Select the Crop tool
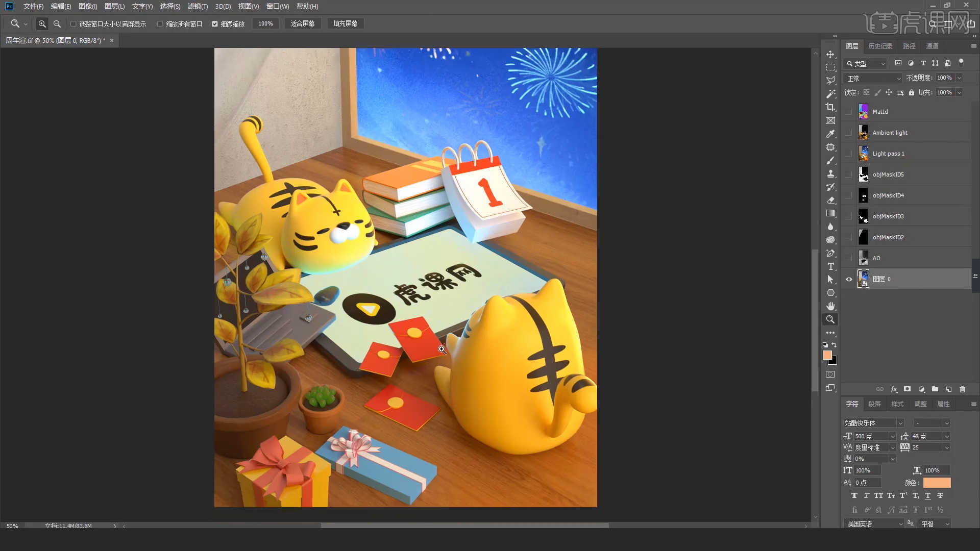 click(x=830, y=107)
